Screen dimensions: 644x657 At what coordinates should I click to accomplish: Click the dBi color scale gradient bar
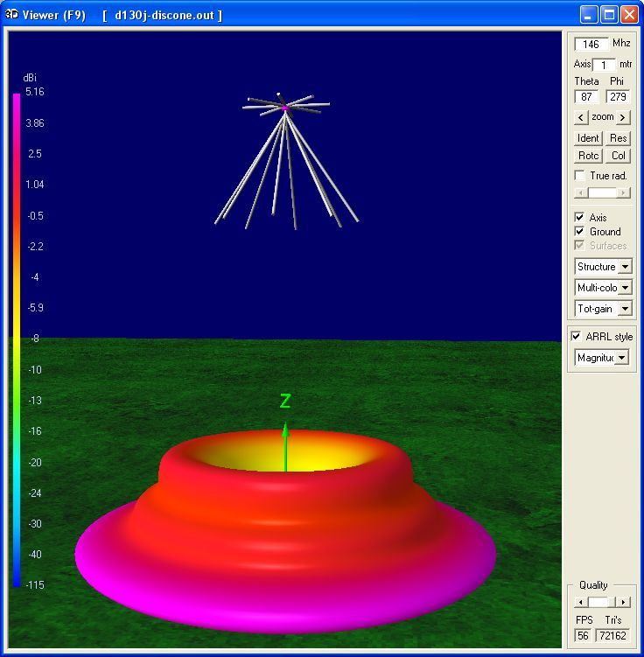click(17, 339)
